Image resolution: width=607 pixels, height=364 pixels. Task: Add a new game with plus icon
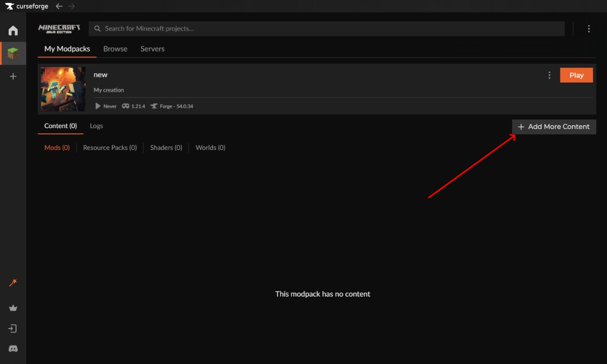pos(13,76)
